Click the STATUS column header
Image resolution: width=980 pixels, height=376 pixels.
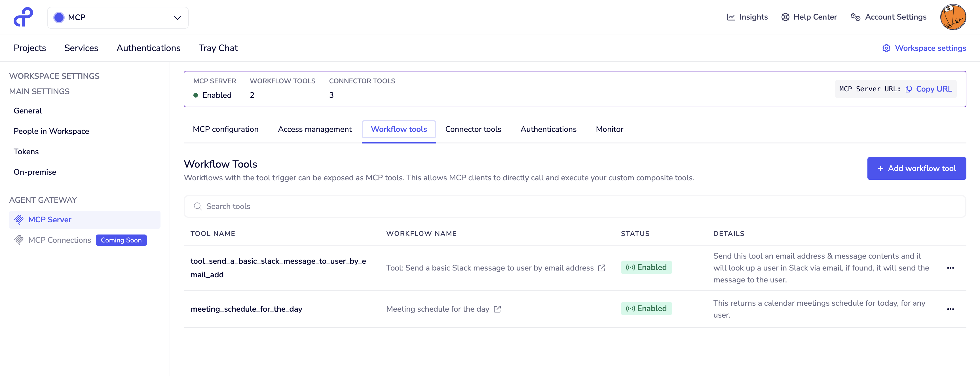(x=635, y=234)
